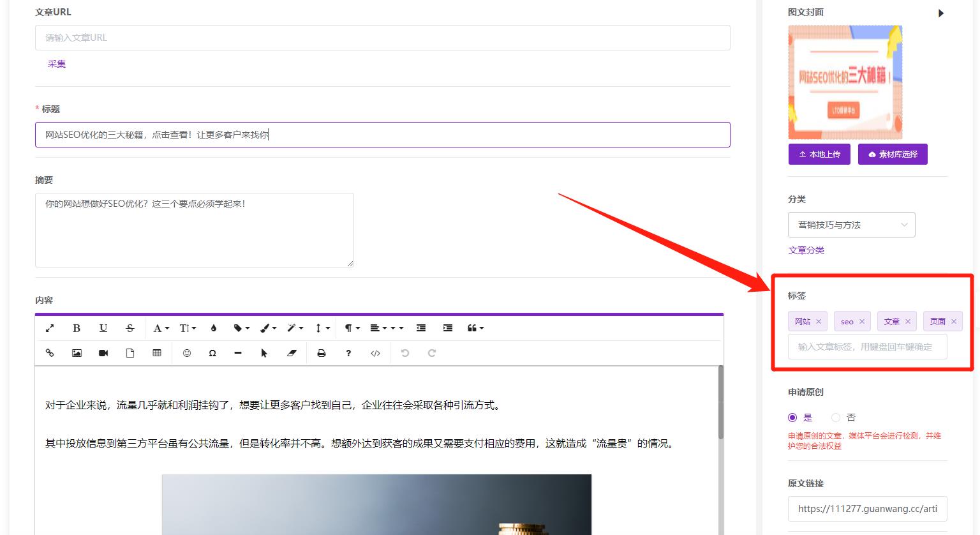The width and height of the screenshot is (980, 535).
Task: Increase indent with the indent icon
Action: tap(448, 328)
